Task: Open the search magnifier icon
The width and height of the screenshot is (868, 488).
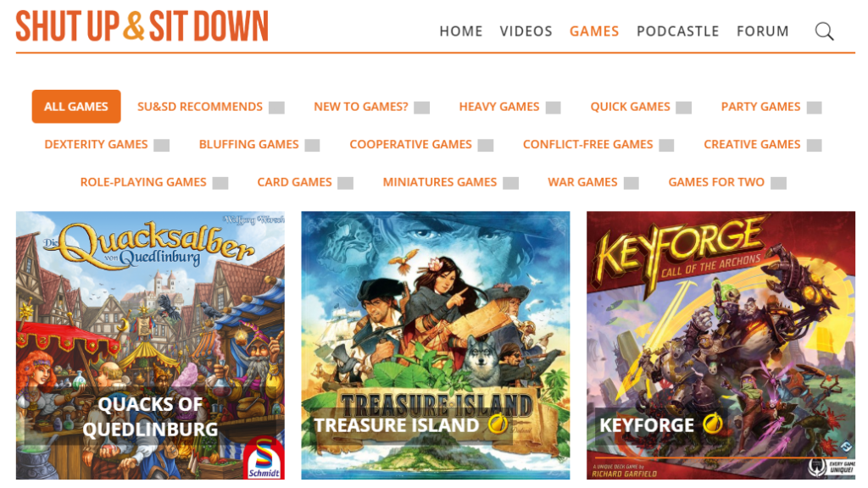Action: [824, 31]
